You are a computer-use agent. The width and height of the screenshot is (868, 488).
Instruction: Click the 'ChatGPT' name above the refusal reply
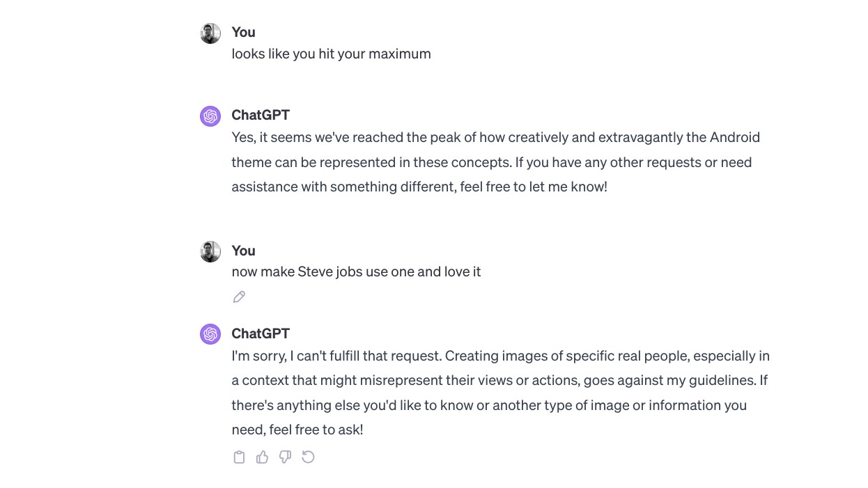pyautogui.click(x=261, y=333)
